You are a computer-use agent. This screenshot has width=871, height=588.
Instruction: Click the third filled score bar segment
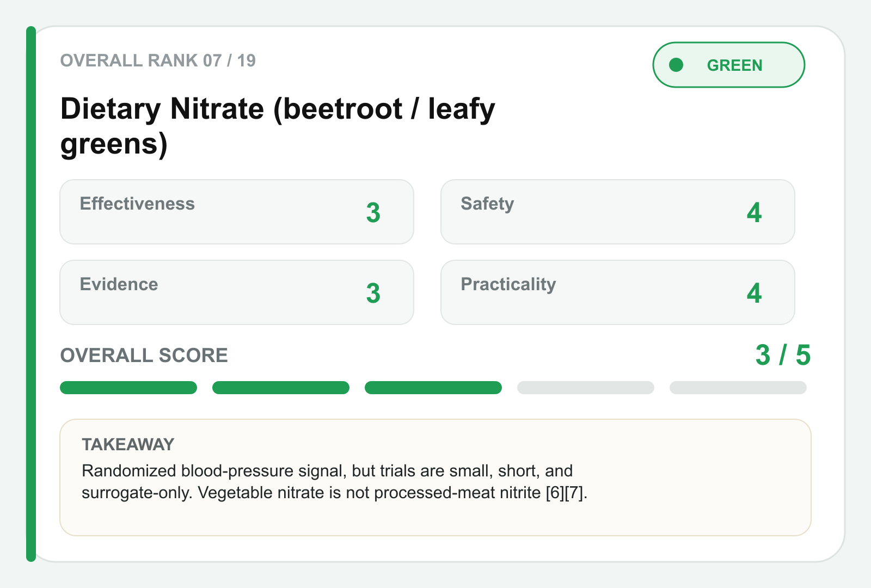(433, 388)
